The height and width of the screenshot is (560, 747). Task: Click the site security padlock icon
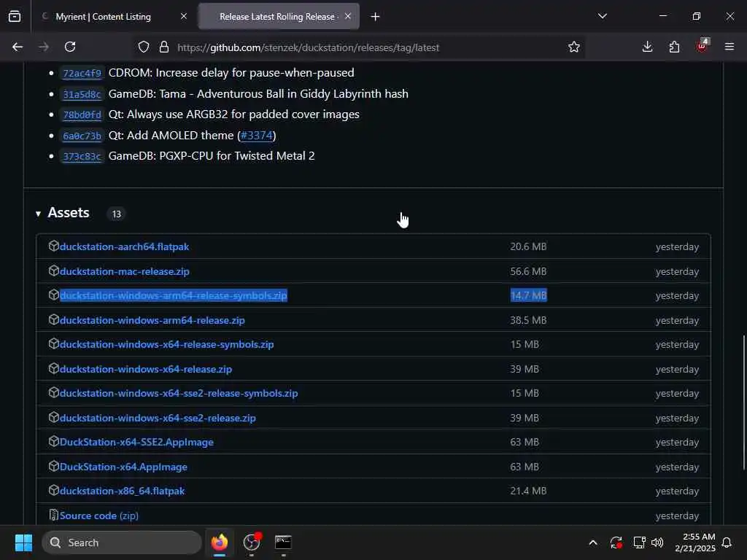[x=164, y=47]
